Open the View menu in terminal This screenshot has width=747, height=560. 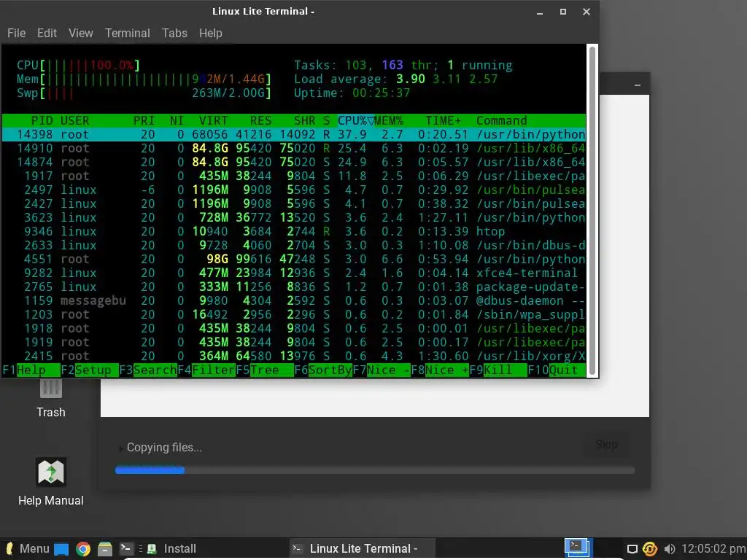coord(80,33)
